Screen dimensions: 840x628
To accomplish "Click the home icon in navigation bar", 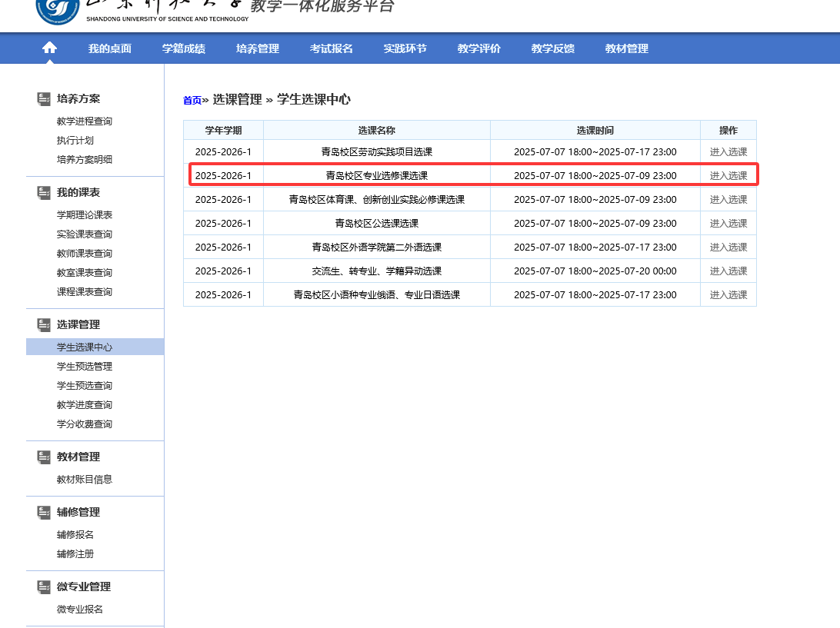I will [49, 48].
